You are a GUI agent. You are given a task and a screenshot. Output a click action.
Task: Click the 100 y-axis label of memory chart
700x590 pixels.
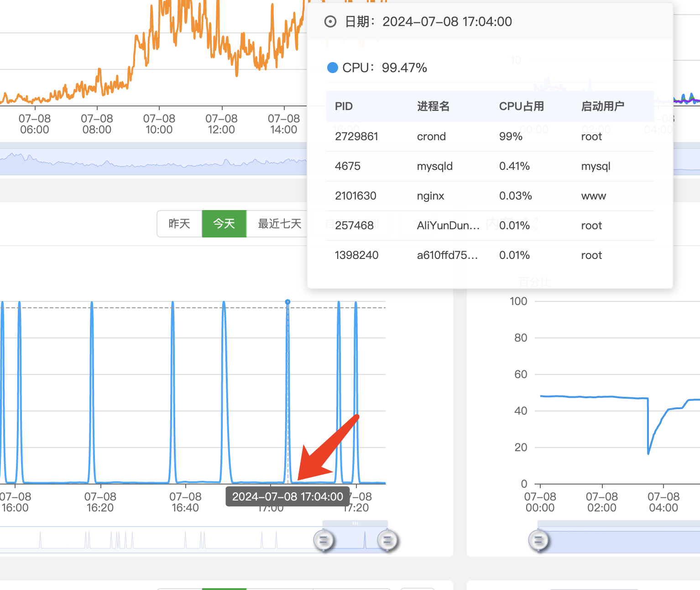[518, 301]
